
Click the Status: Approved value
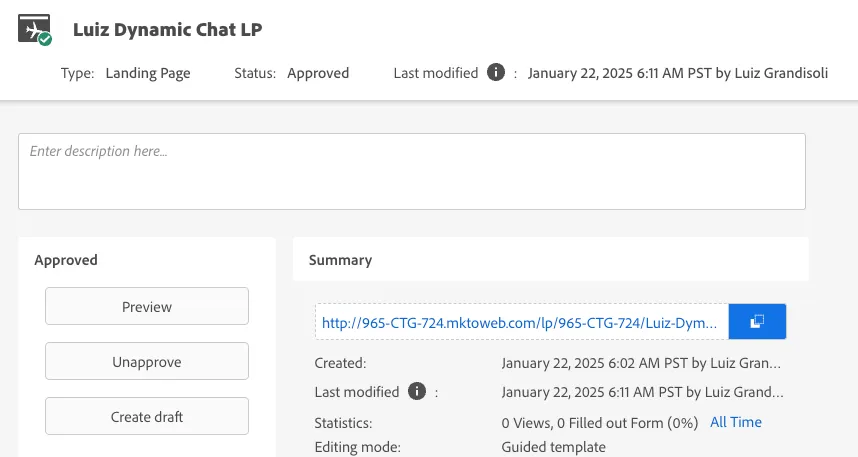click(318, 73)
